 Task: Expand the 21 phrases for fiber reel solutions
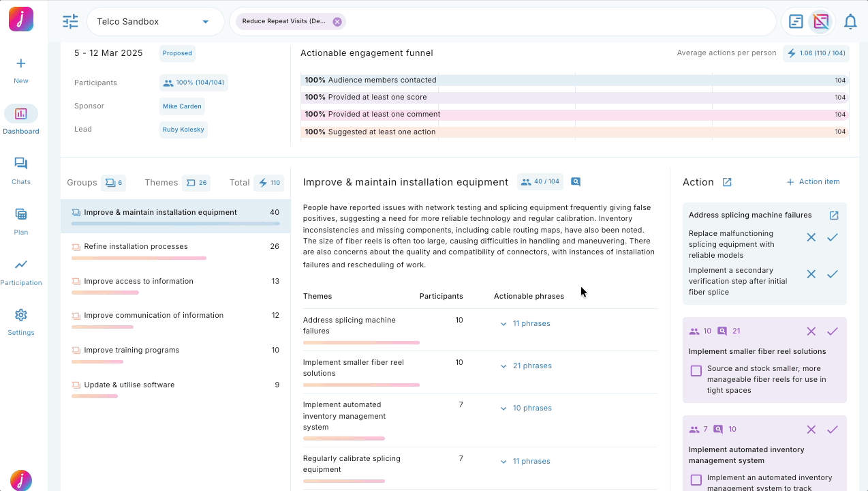(525, 366)
